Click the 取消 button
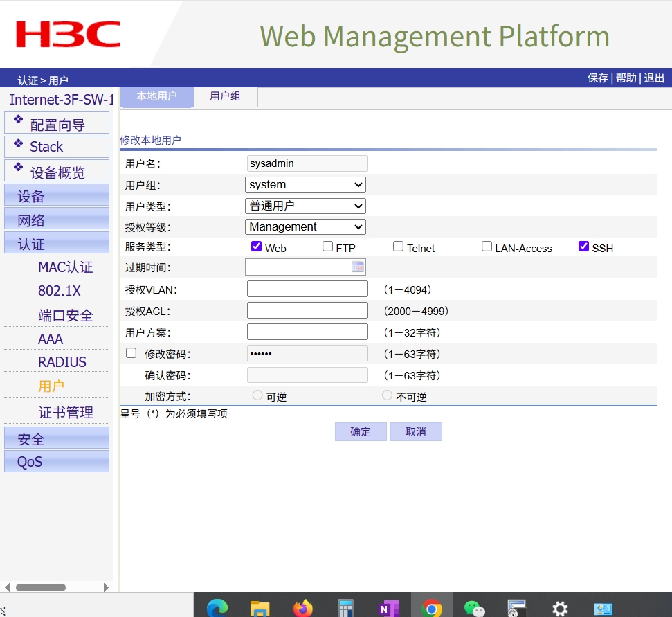 coord(416,432)
